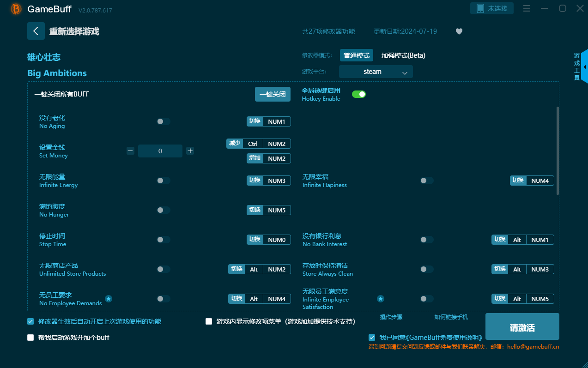
Task: Toggle the No Aging switch
Action: [164, 121]
